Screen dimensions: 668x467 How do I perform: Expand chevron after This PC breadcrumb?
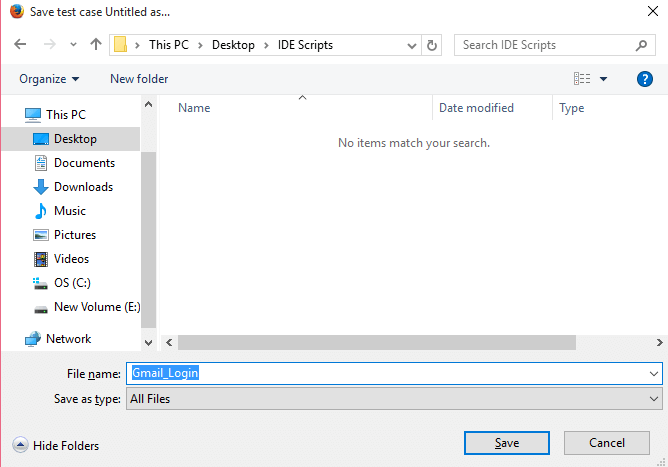200,45
